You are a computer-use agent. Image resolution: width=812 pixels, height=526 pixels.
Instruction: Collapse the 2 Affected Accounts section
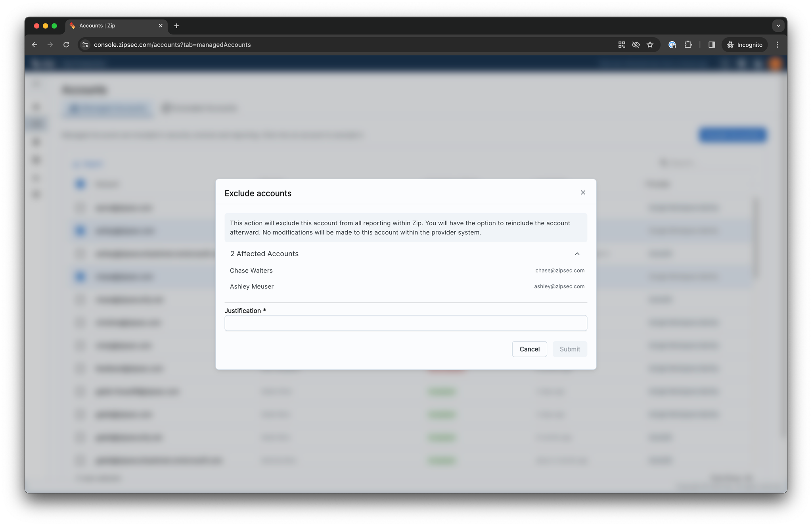(x=577, y=254)
